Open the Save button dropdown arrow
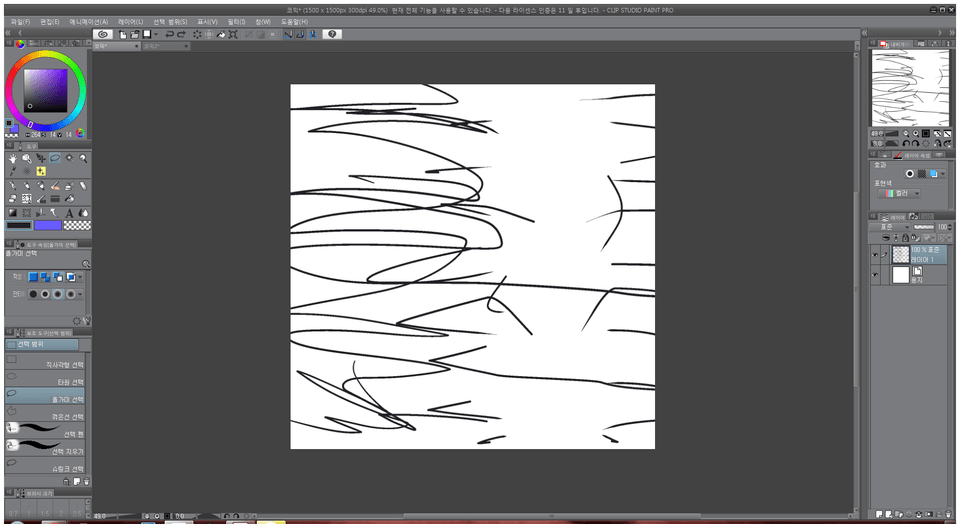Image resolution: width=960 pixels, height=524 pixels. point(156,34)
